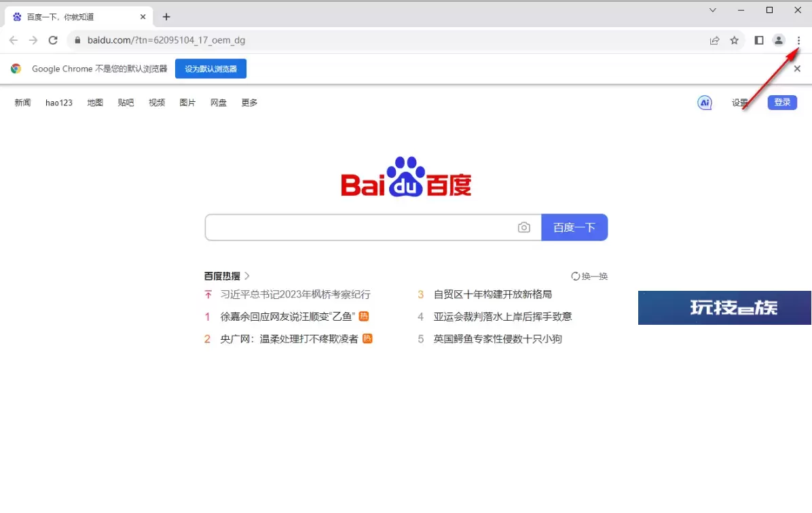This screenshot has height=513, width=812.
Task: Open the 地图 maps link
Action: click(x=95, y=103)
